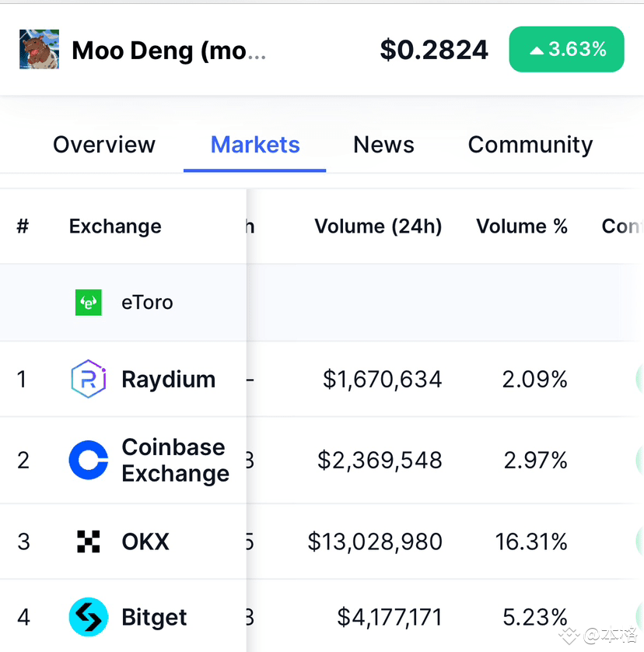Sort by the Volume % column header
Image resolution: width=644 pixels, height=652 pixels.
pos(522,226)
